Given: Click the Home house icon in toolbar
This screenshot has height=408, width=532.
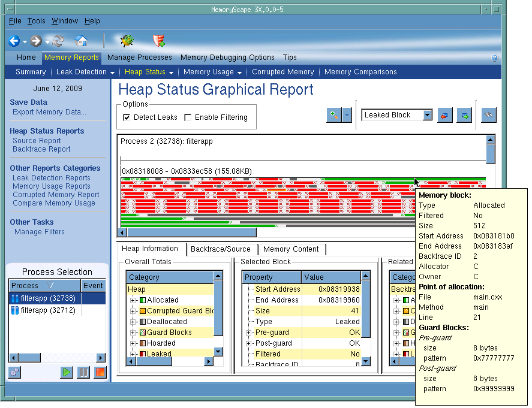Looking at the screenshot, I should (x=81, y=41).
